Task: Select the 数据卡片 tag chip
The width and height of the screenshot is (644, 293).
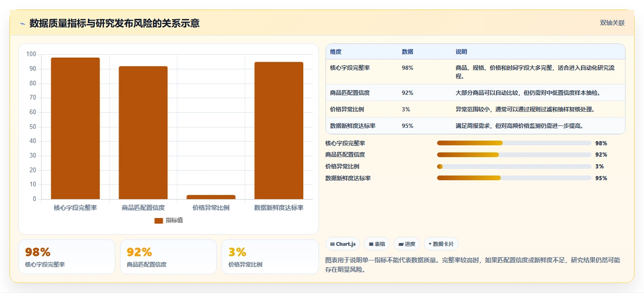Action: click(x=441, y=244)
